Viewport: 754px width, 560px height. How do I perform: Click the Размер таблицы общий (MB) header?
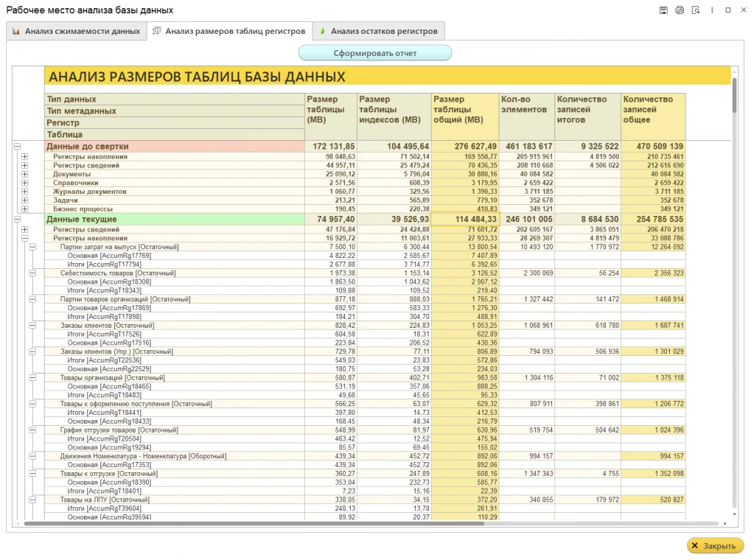465,116
